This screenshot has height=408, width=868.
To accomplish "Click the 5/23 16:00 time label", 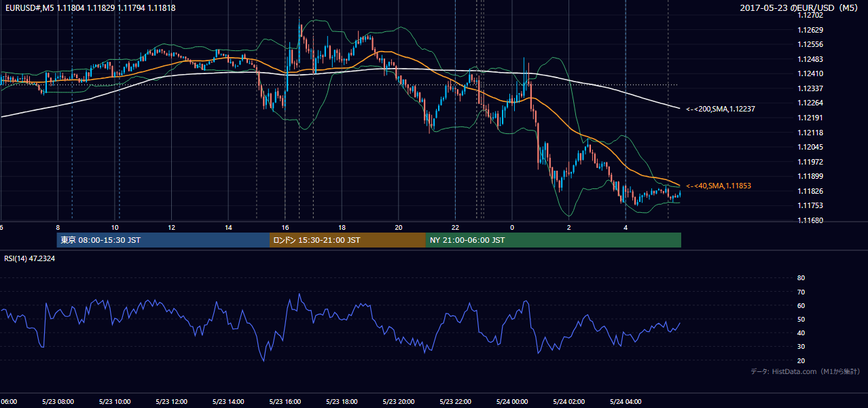I will (x=285, y=401).
